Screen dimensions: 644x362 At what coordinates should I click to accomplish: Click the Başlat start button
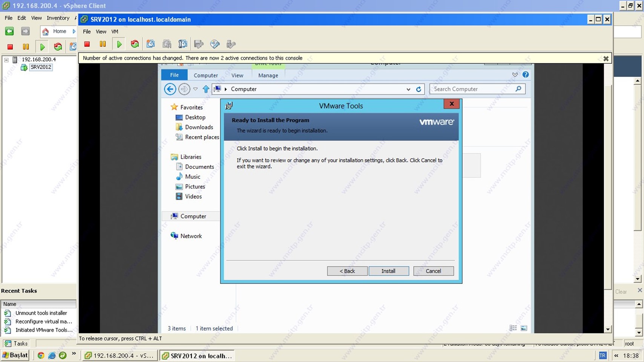[x=15, y=355]
